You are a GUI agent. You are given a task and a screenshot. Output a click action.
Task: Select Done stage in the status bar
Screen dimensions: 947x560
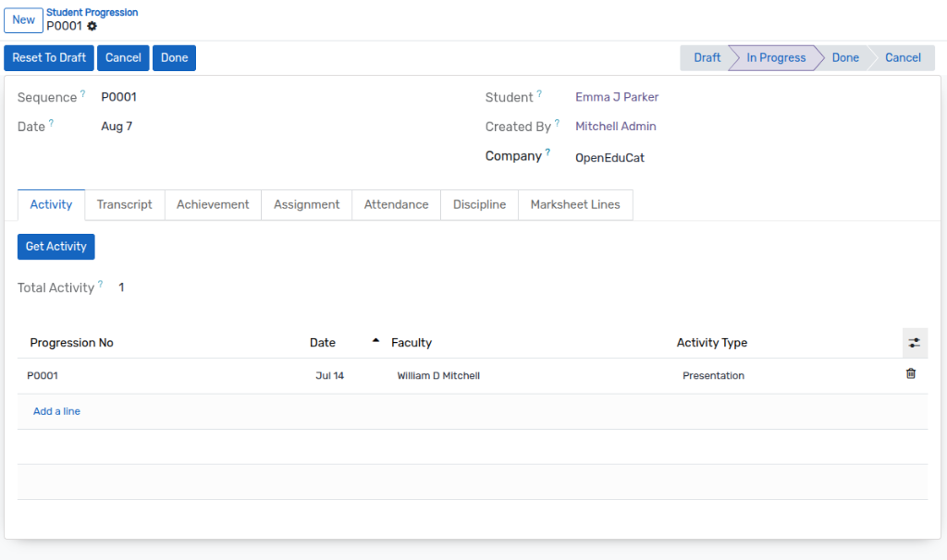[x=845, y=58]
